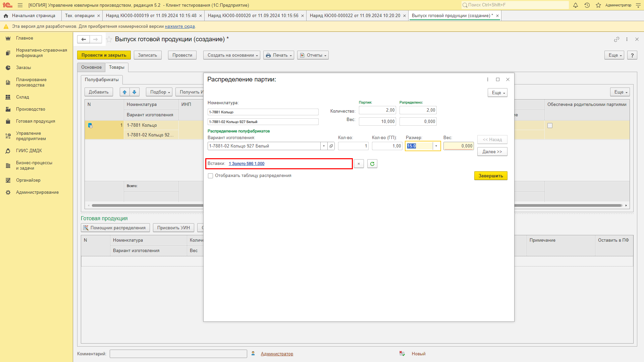Expand Подбор dropdown

point(159,92)
